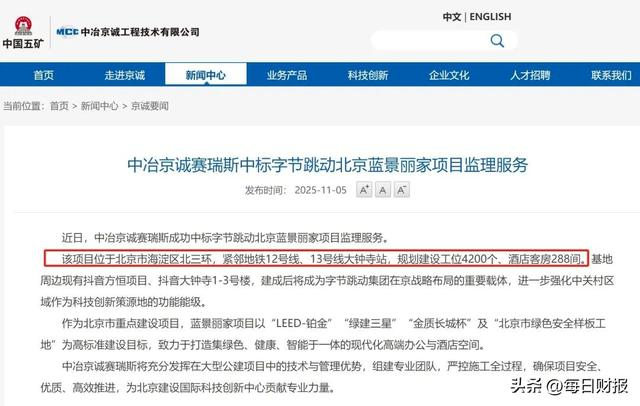Go to 首页 in breadcrumb

59,106
